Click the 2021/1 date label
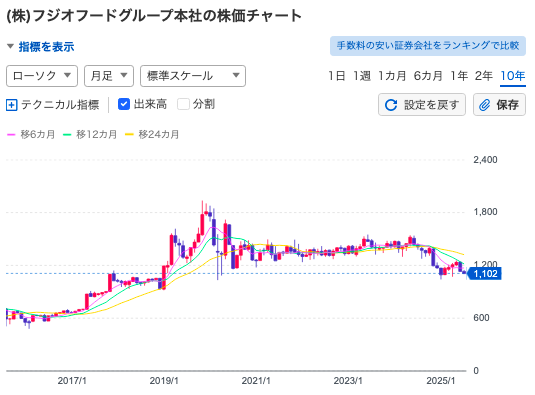Image resolution: width=535 pixels, height=395 pixels. click(x=256, y=381)
